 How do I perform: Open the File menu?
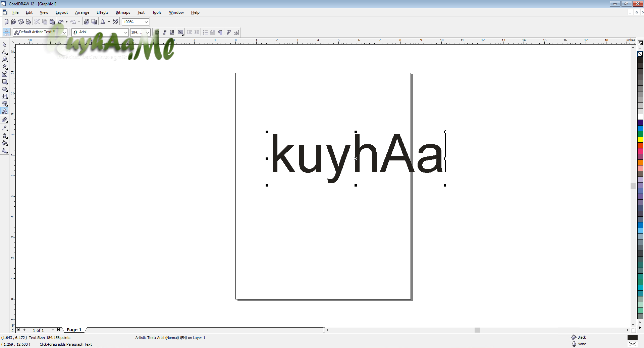15,12
